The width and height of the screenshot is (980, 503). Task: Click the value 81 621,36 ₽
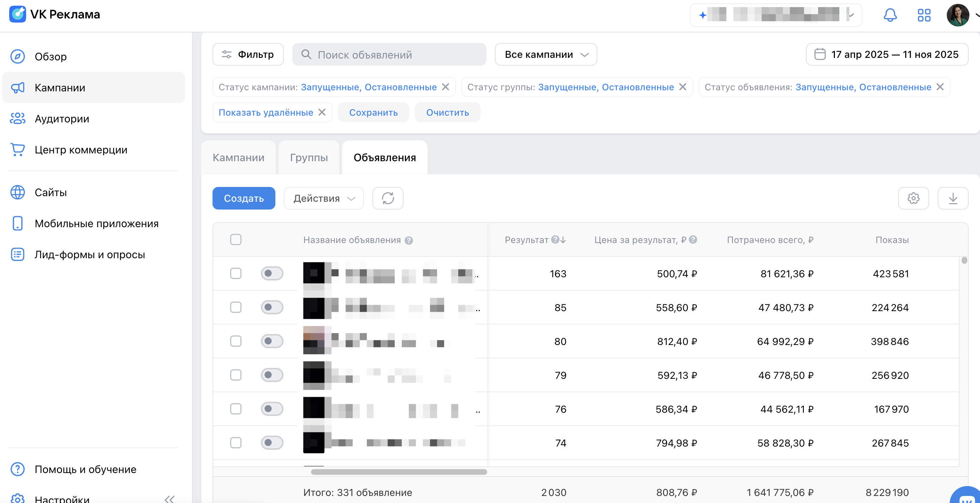(787, 274)
